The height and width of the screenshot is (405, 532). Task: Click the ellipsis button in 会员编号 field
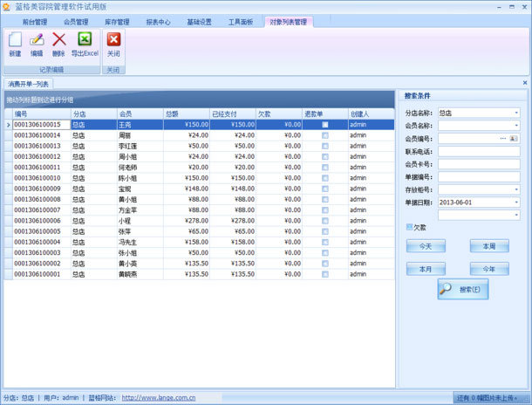(x=503, y=138)
